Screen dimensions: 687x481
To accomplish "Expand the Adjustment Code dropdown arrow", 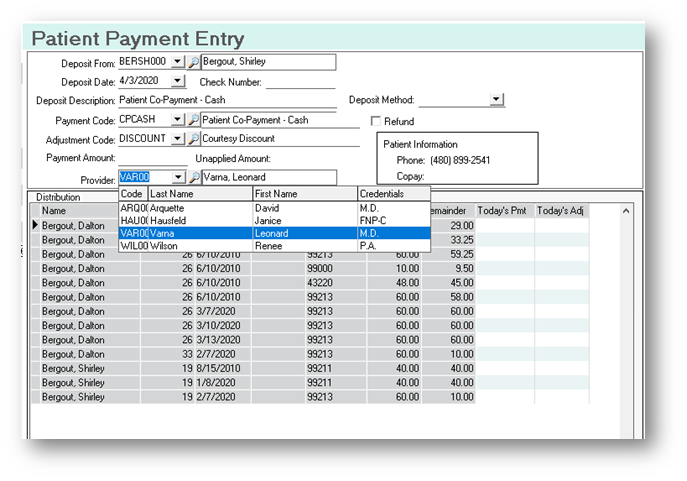I will (178, 139).
